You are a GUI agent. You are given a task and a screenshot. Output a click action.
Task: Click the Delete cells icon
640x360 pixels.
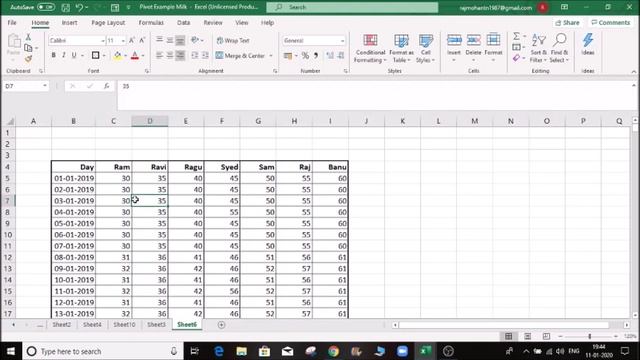[x=473, y=41]
